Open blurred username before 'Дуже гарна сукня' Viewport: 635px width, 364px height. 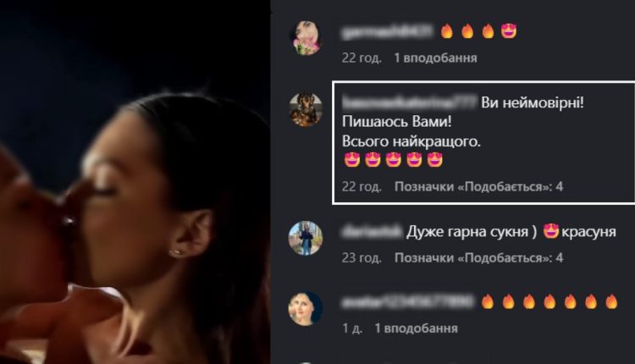tap(372, 232)
